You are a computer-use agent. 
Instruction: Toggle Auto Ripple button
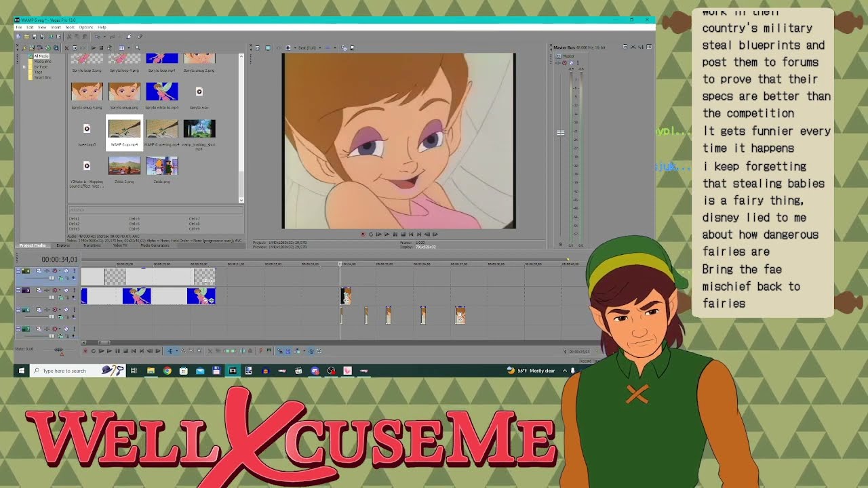(297, 351)
